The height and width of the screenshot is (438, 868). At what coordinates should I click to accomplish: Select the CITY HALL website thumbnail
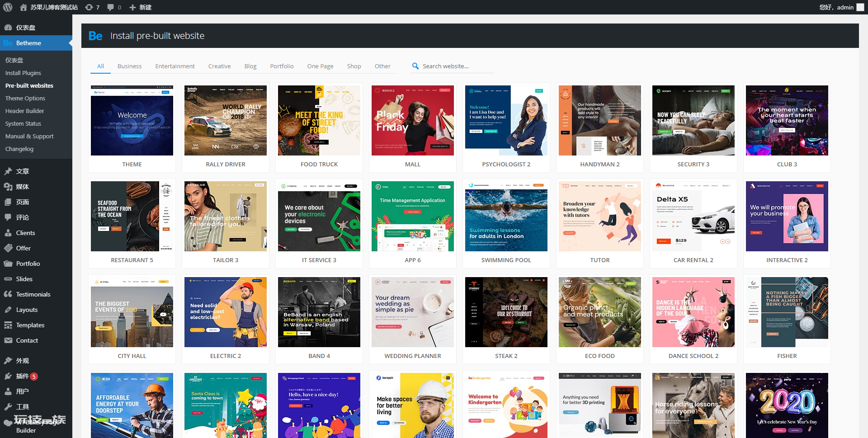click(x=132, y=312)
